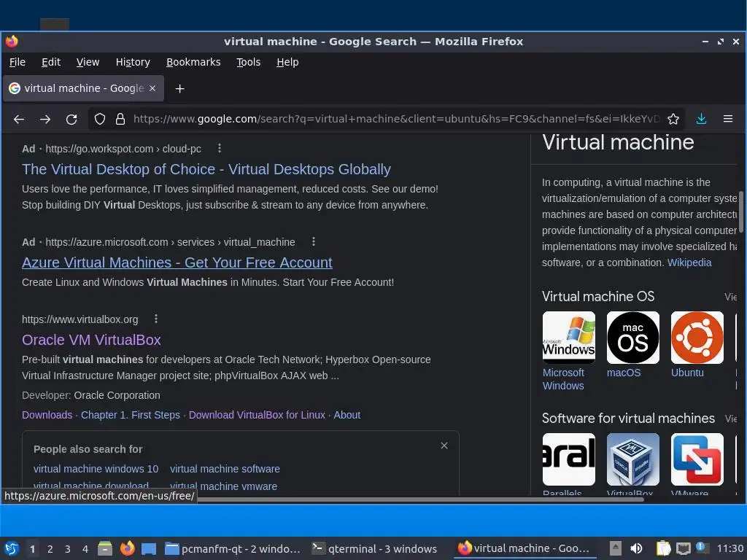Follow Chapter 1. First Steps sitelink
This screenshot has width=747, height=560.
[131, 415]
